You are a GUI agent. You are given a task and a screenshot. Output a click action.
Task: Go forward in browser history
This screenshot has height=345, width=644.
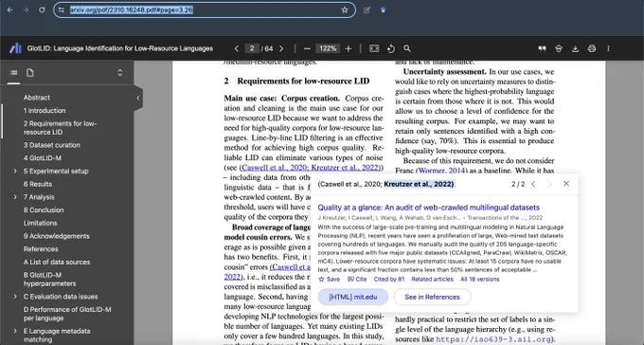26,9
